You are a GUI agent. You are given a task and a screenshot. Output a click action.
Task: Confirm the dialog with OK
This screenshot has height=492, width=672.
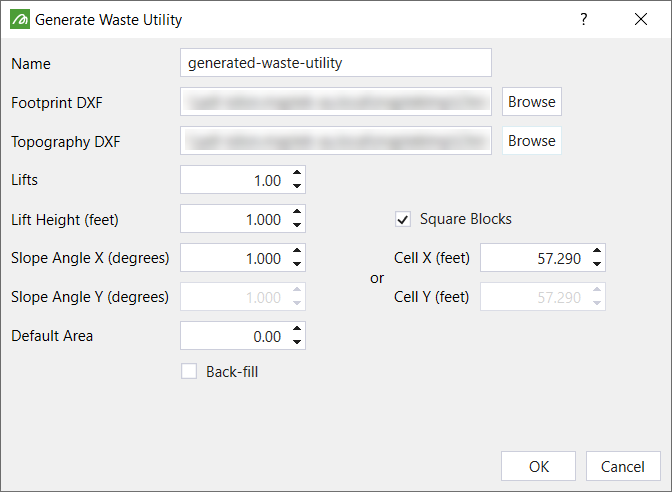(x=538, y=466)
